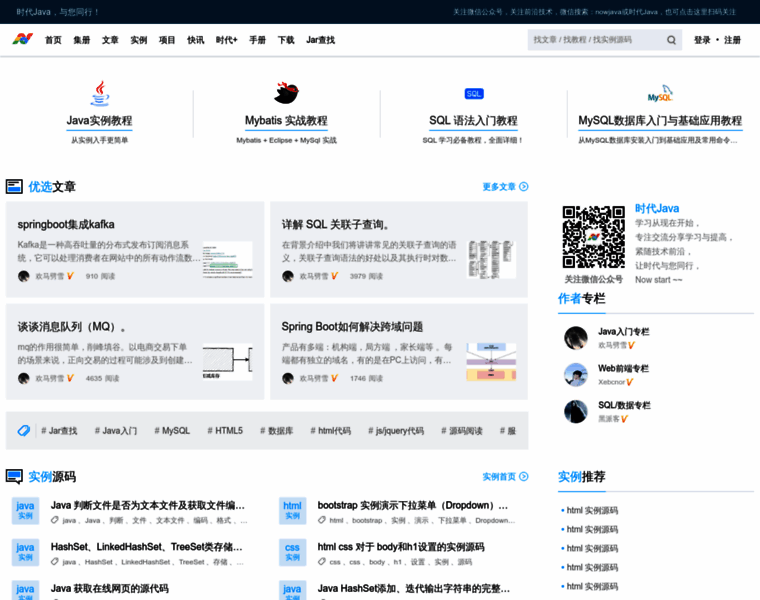Open 项目 navigation item
The width and height of the screenshot is (760, 600).
click(x=167, y=40)
